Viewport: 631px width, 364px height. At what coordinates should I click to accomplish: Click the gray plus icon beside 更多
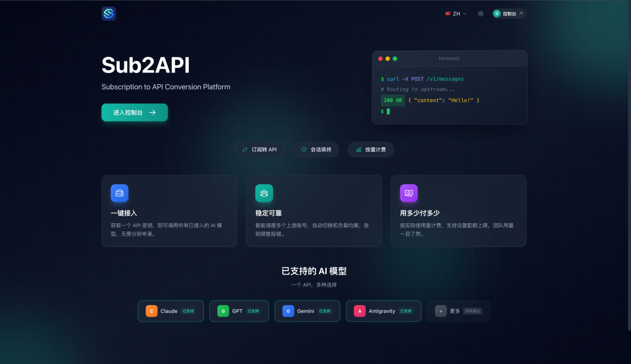(x=441, y=311)
